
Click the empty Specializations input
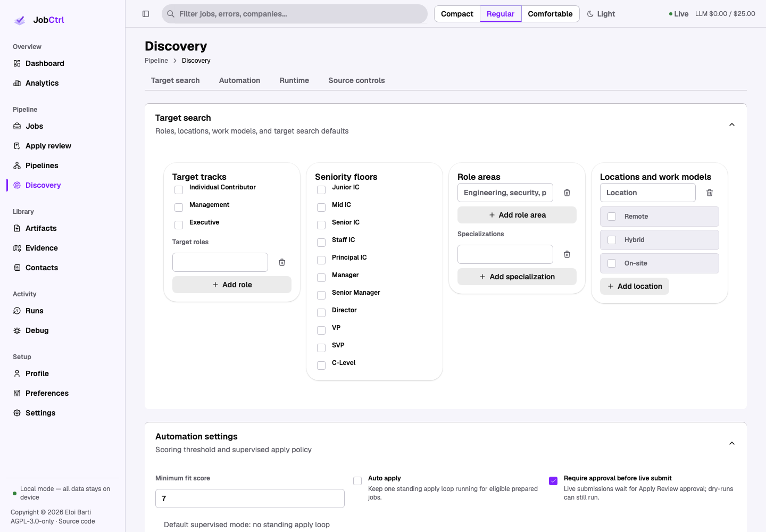point(505,254)
